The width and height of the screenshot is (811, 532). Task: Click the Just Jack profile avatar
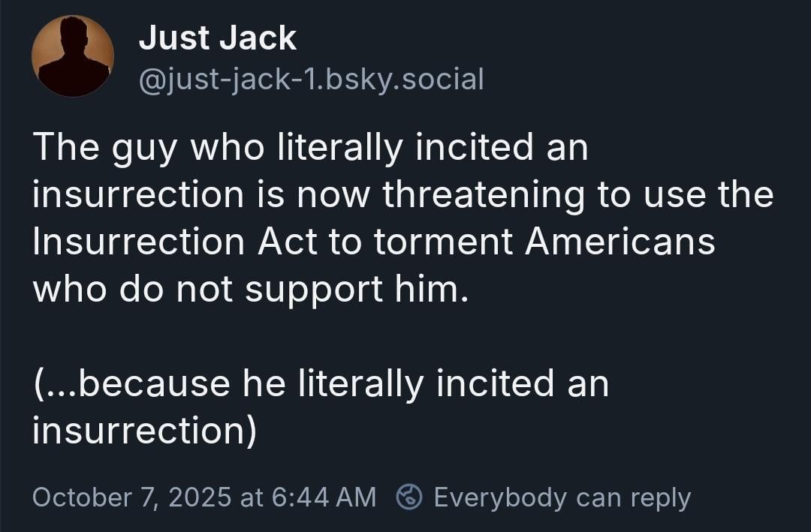[x=72, y=56]
